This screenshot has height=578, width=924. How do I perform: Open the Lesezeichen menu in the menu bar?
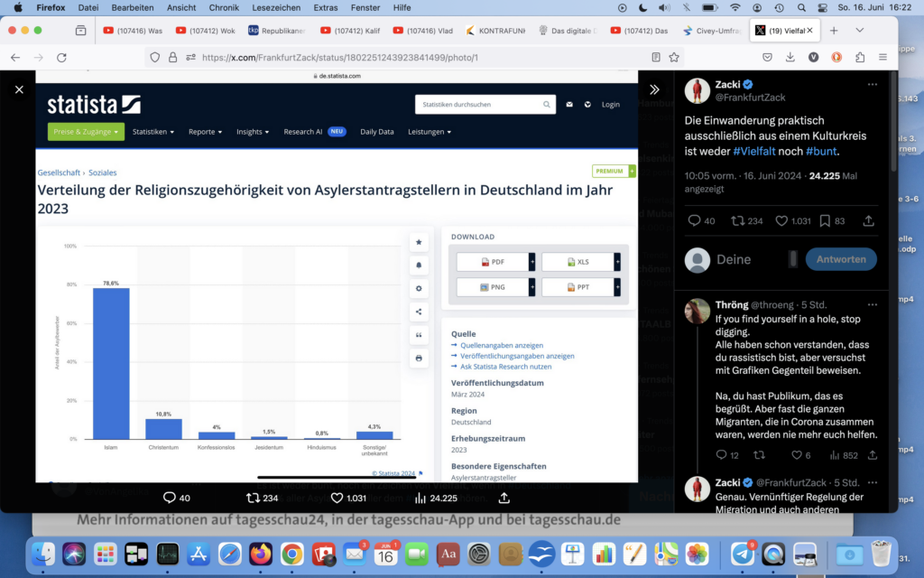tap(276, 7)
